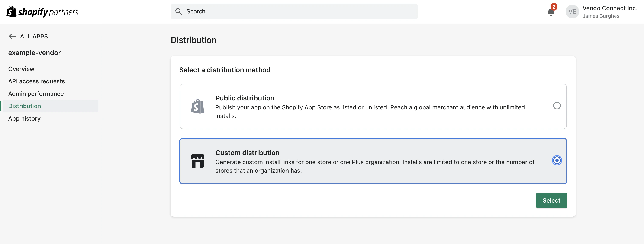Open Admin performance in sidebar

click(x=36, y=94)
